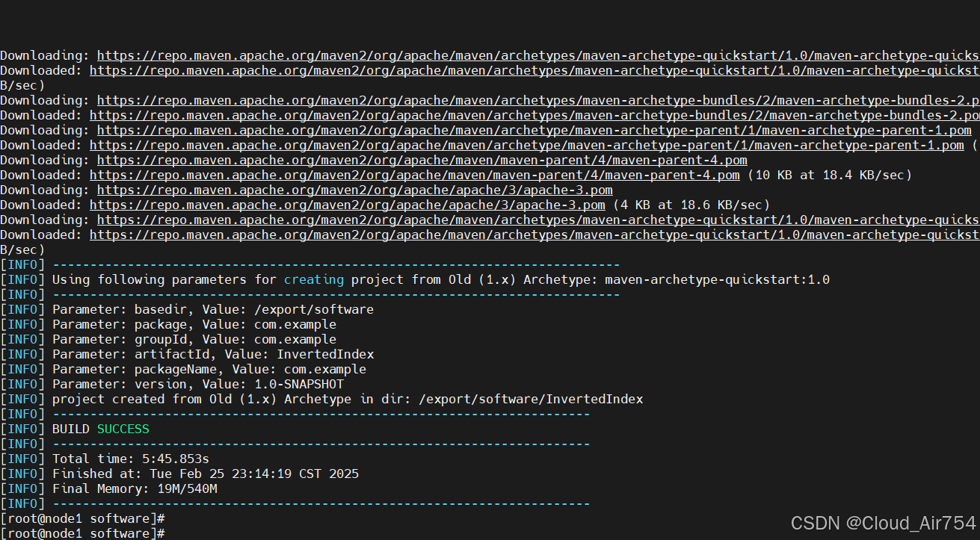
Task: Open the Downloaded maven-archetype-parent-1.pom URL
Action: point(527,145)
